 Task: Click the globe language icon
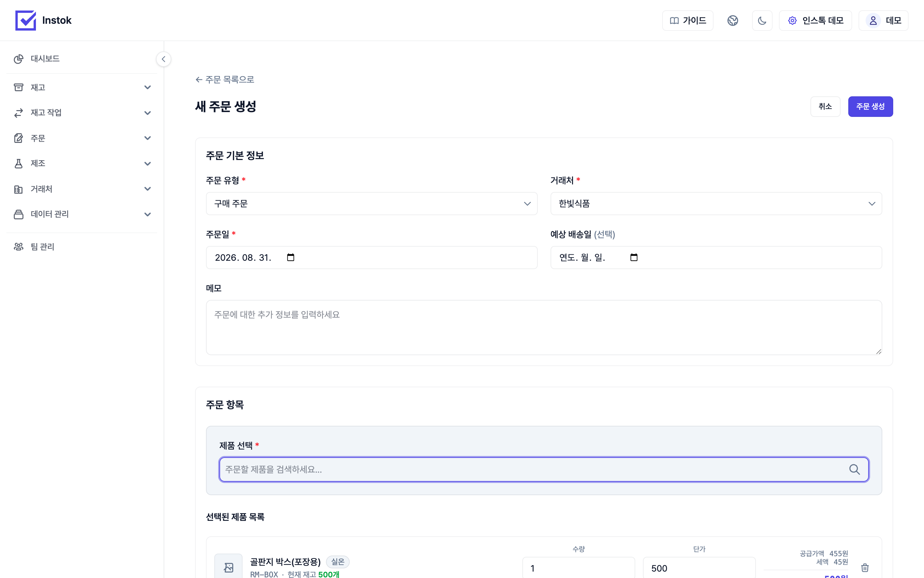click(x=732, y=20)
